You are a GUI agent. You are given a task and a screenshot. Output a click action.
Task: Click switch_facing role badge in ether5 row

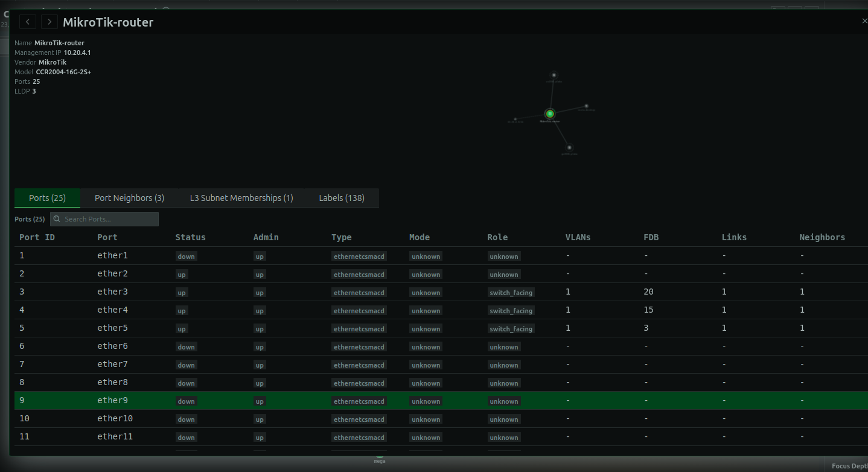pyautogui.click(x=511, y=329)
